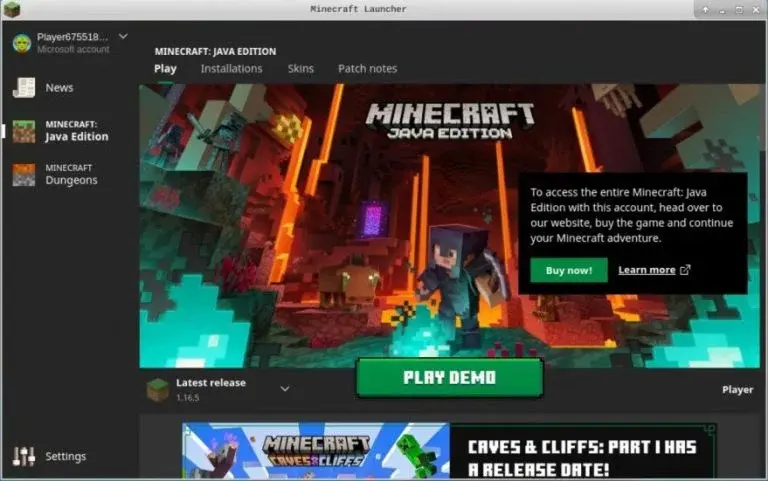Click the account avatar icon
The width and height of the screenshot is (768, 481).
tap(22, 43)
